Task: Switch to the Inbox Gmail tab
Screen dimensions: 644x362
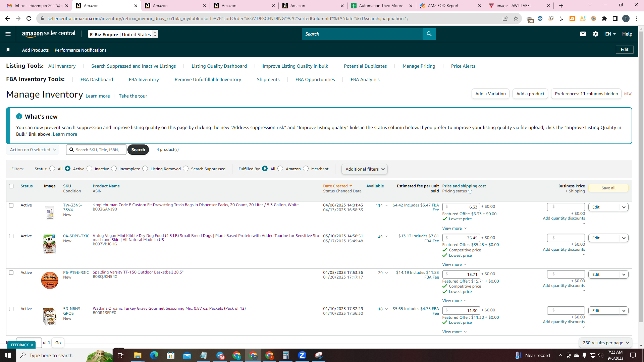Action: pyautogui.click(x=38, y=6)
